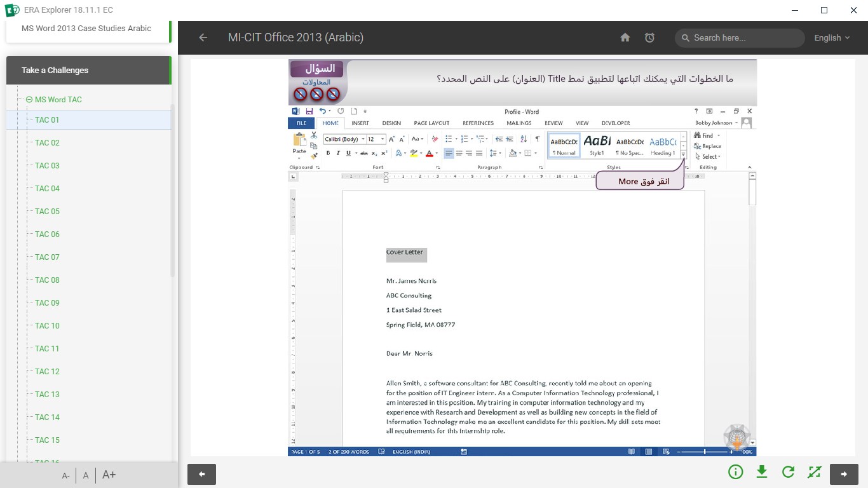This screenshot has height=488, width=868.
Task: Click the dark next arrow button
Action: [x=844, y=473]
